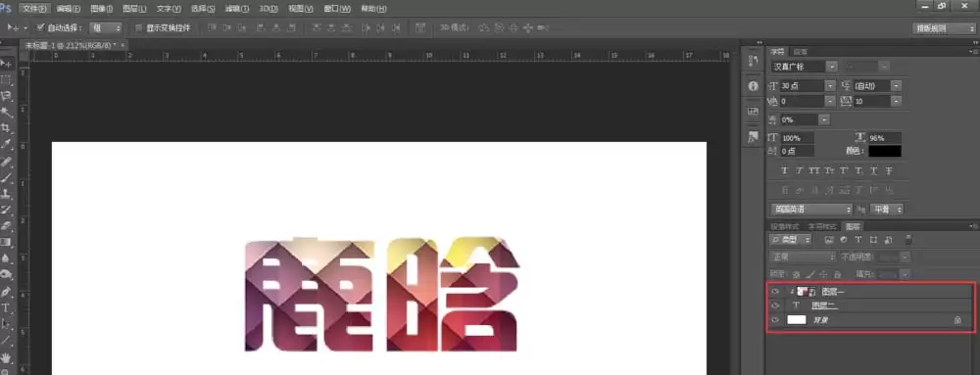Open the 文件(F) menu
This screenshot has width=980, height=375.
34,9
